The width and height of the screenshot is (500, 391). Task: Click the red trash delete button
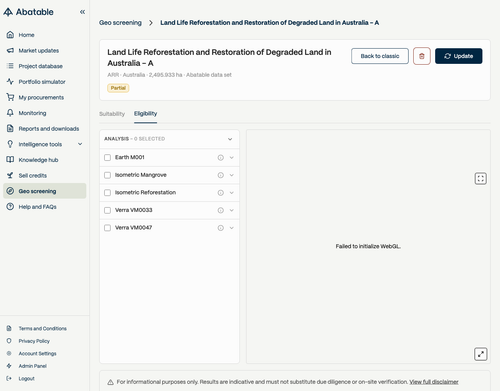(422, 56)
